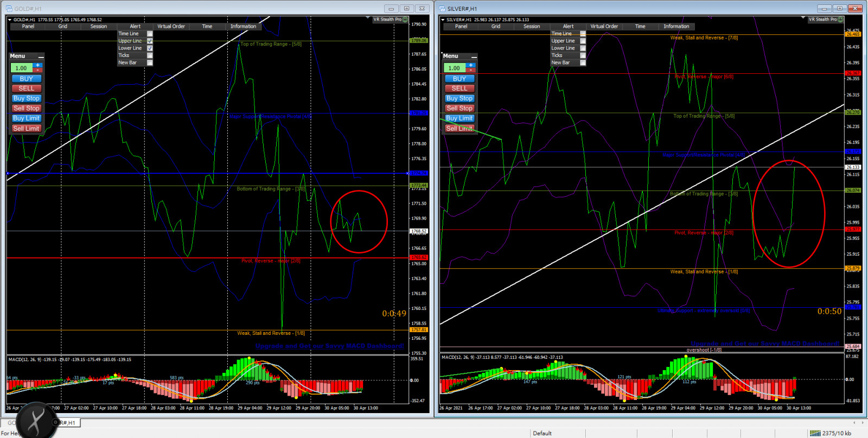Collapse the SILVER trade Menu panel
Image resolution: width=868 pixels, height=438 pixels.
474,56
